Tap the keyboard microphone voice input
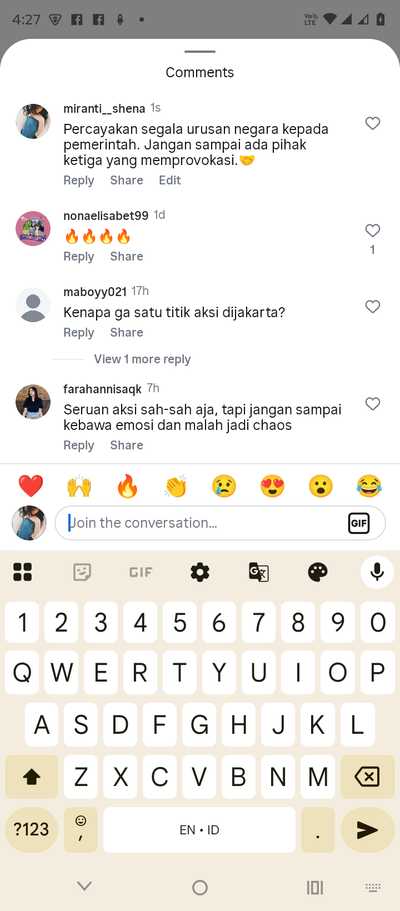This screenshot has height=911, width=400. (x=377, y=572)
